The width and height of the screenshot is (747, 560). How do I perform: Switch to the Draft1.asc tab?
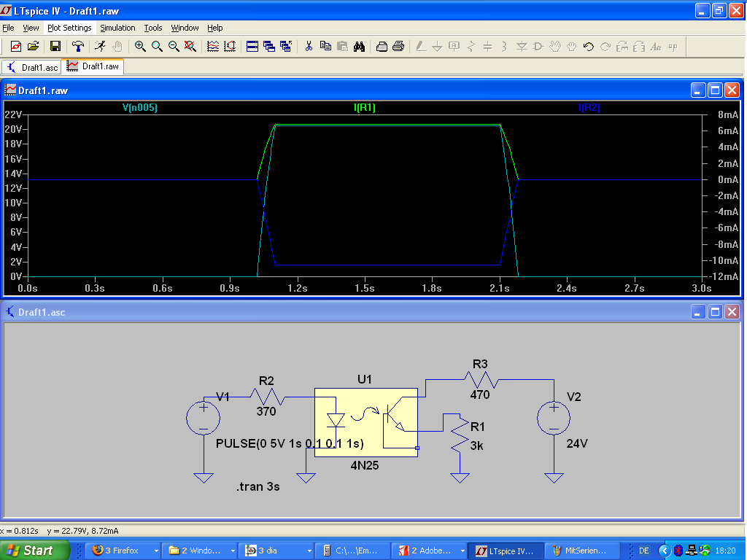[x=32, y=67]
